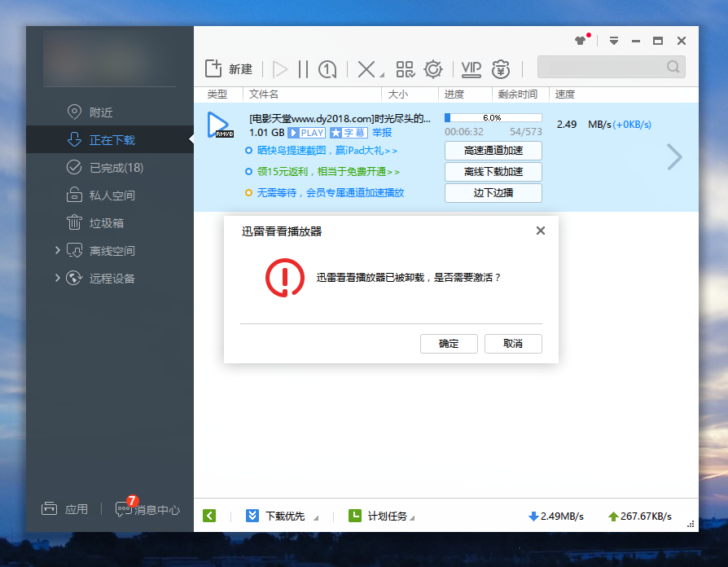Open 垃圾箱 in the sidebar
Viewport: 728px width, 567px height.
coord(110,223)
